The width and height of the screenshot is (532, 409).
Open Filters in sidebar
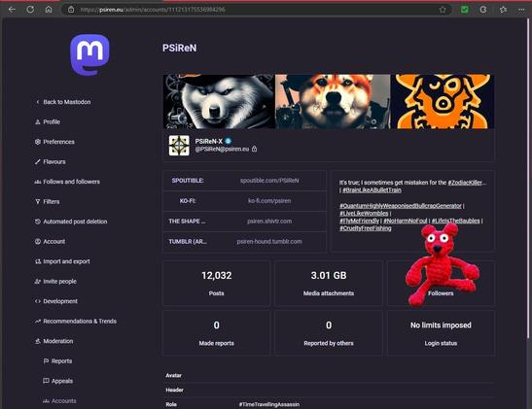[x=48, y=202]
